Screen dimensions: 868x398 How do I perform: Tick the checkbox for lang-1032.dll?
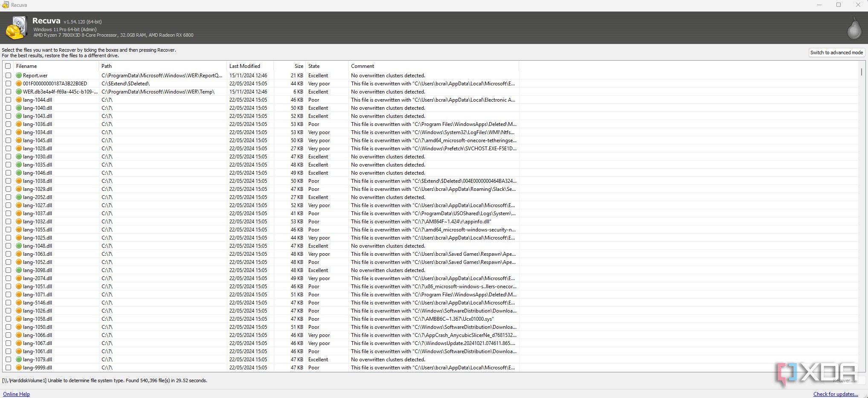pyautogui.click(x=8, y=222)
